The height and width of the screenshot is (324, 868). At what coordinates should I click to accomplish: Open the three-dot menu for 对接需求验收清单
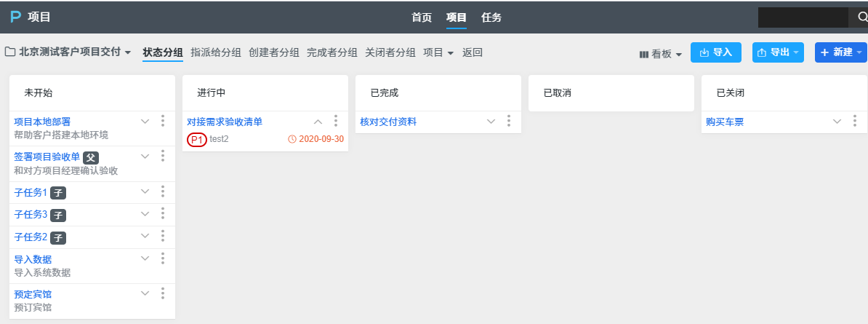[x=336, y=121]
